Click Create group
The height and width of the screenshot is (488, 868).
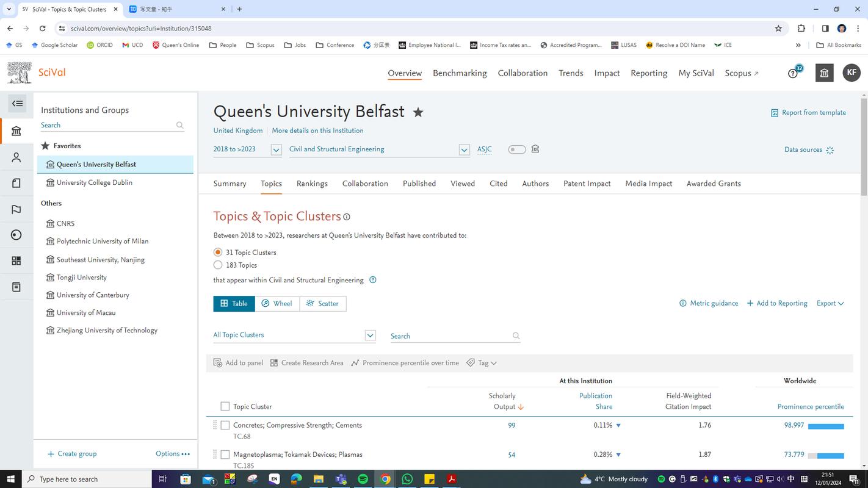tap(72, 454)
